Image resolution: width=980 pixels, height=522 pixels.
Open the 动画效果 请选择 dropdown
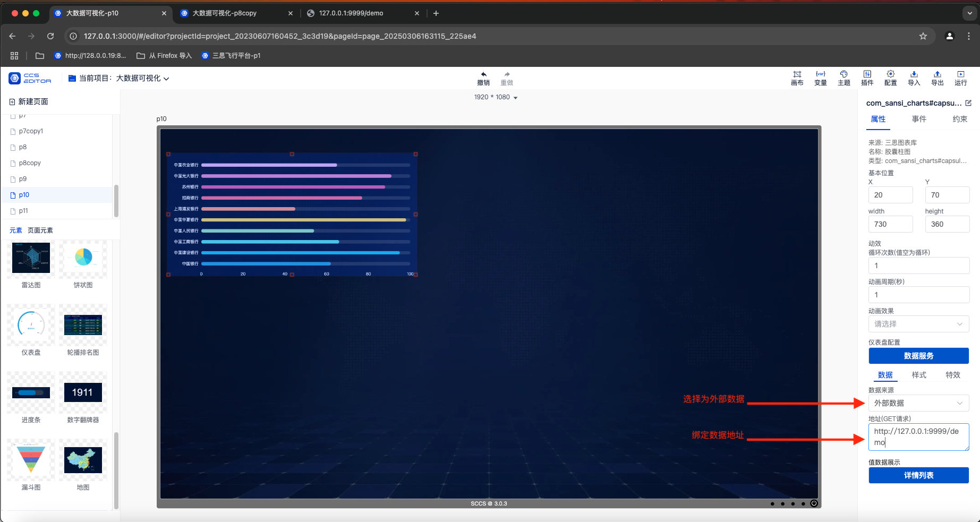[x=919, y=324]
